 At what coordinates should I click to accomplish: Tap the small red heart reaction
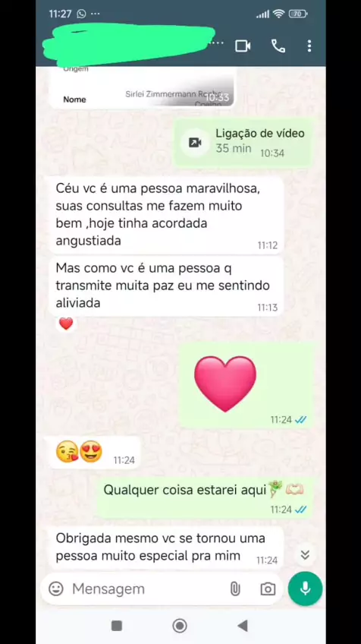pos(66,324)
